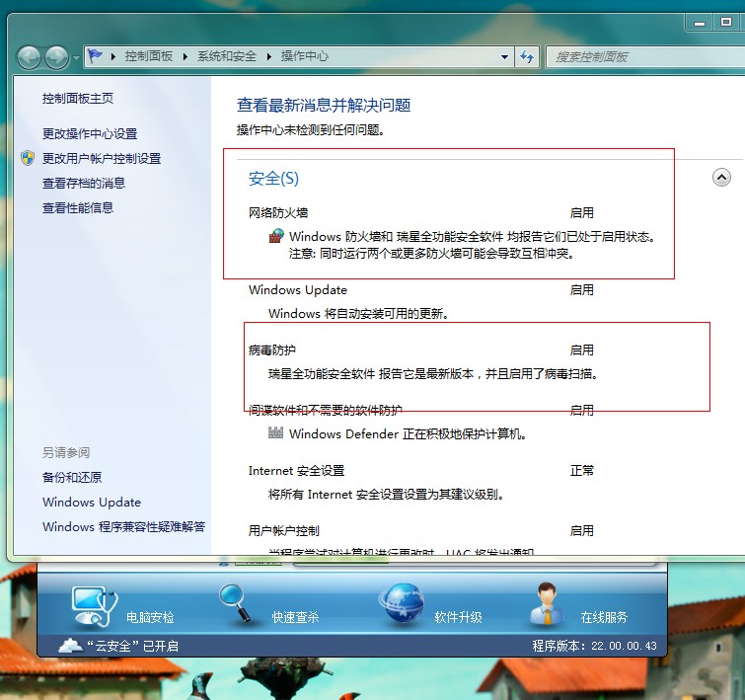Click the 病毒防护 label
This screenshot has height=700, width=745.
pyautogui.click(x=272, y=350)
